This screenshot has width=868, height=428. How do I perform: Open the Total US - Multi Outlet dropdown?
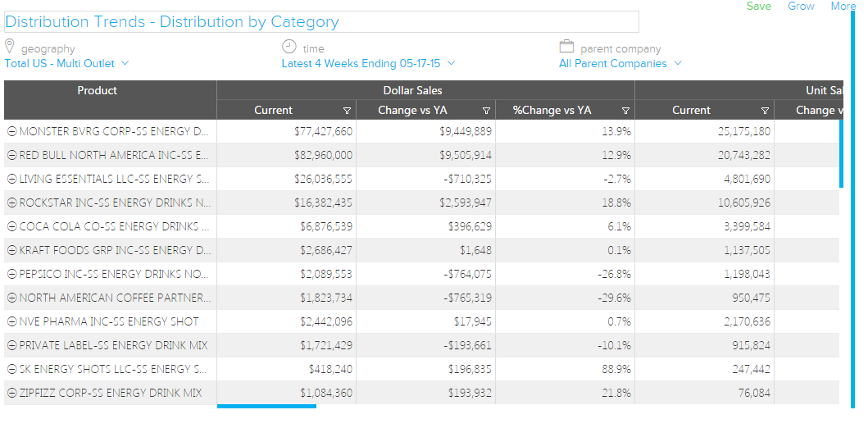pyautogui.click(x=66, y=63)
